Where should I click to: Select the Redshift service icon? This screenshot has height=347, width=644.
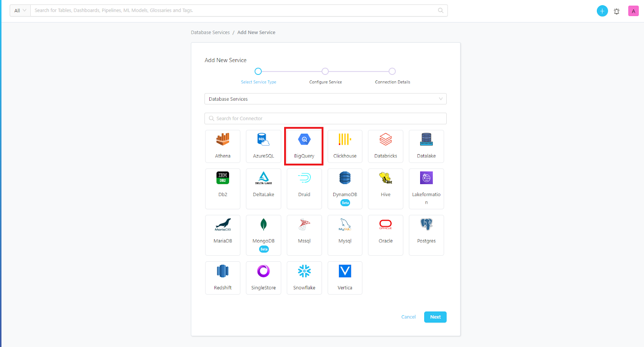(x=223, y=271)
